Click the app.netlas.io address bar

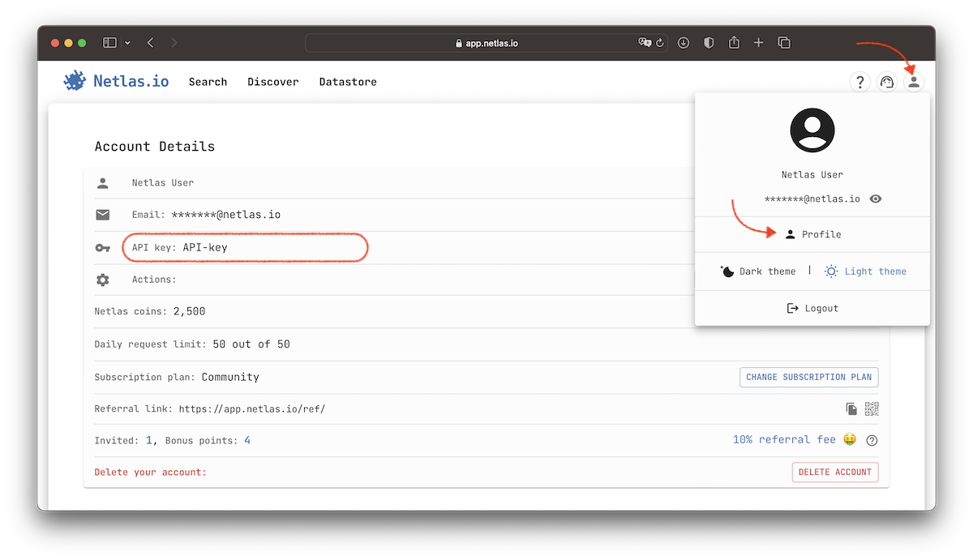[x=486, y=42]
